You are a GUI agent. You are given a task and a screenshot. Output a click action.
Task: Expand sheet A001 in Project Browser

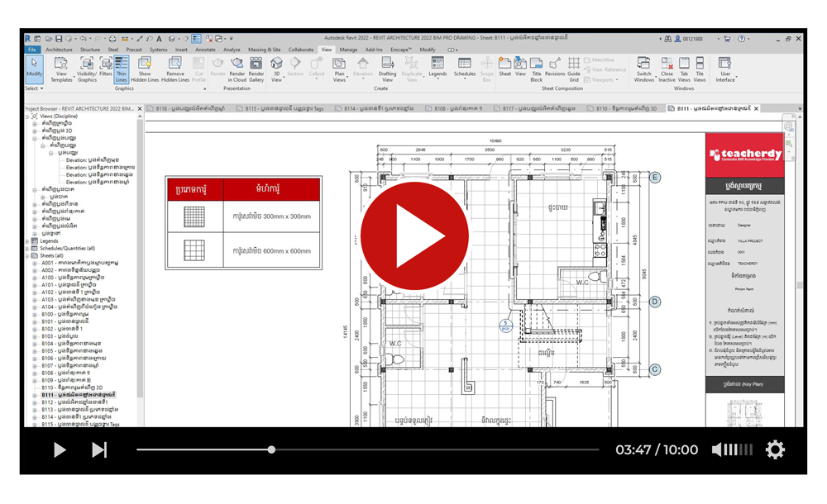tap(36, 263)
